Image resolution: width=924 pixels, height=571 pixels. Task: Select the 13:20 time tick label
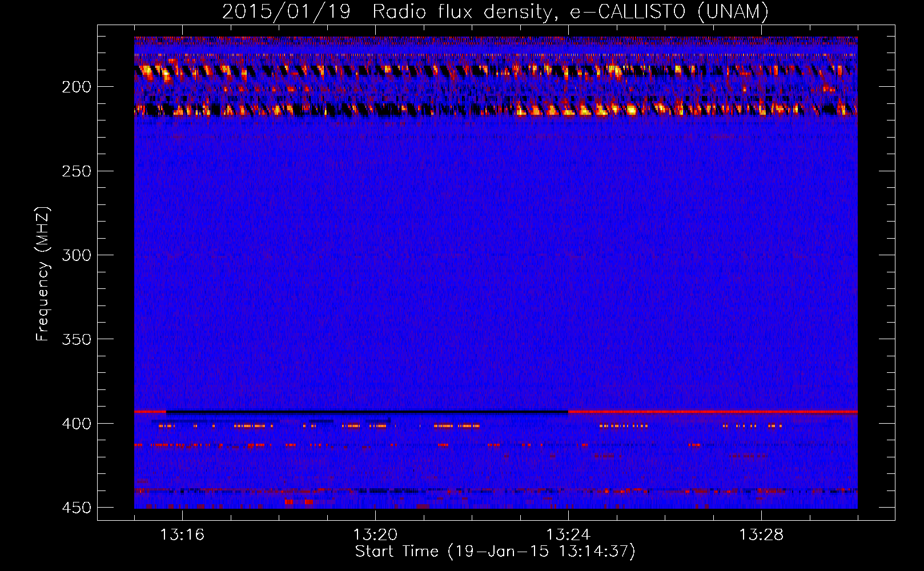pos(375,534)
